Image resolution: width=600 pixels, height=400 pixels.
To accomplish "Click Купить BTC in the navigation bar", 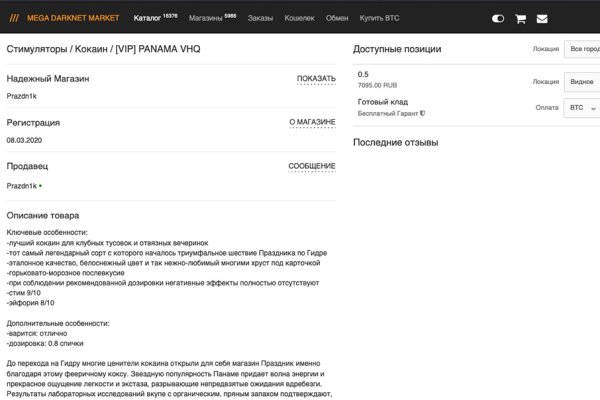I will pyautogui.click(x=382, y=17).
